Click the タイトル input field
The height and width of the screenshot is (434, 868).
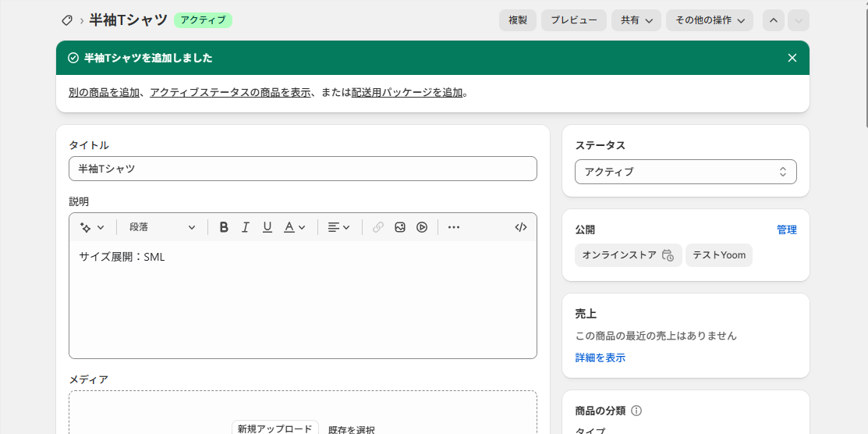303,169
